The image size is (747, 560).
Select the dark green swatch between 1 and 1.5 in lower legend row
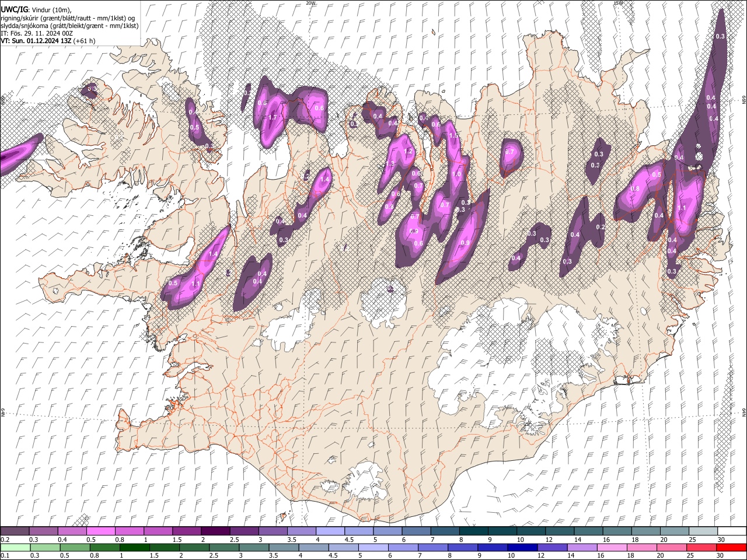(x=135, y=548)
